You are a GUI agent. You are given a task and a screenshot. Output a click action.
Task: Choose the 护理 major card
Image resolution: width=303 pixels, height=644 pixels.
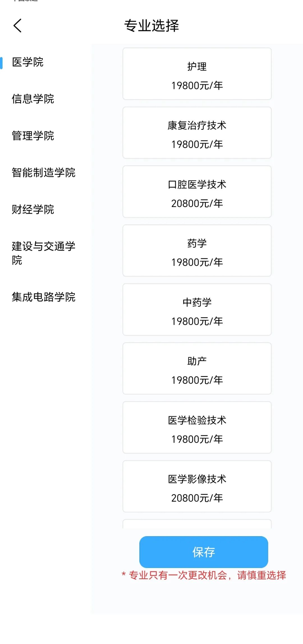pyautogui.click(x=197, y=74)
